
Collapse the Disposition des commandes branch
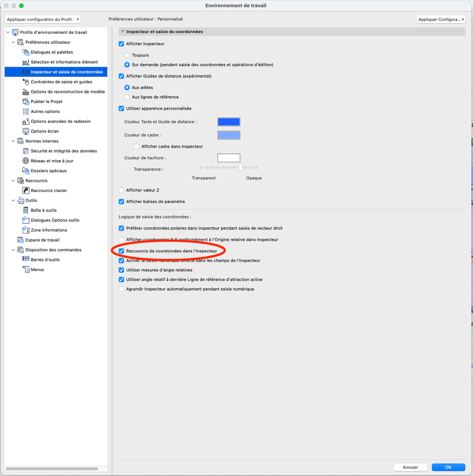(x=13, y=250)
